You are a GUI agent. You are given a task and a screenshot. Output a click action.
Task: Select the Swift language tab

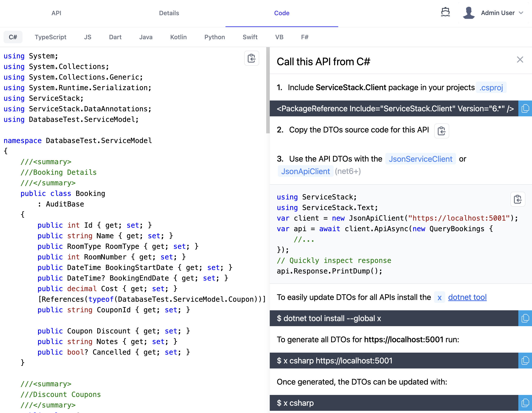[250, 37]
